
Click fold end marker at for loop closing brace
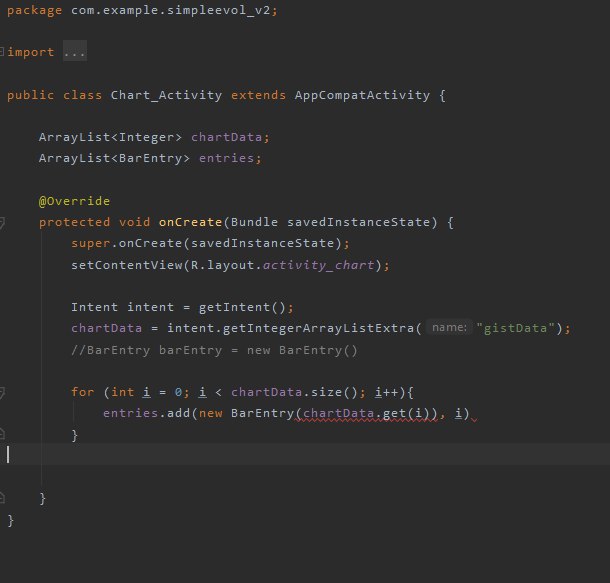pyautogui.click(x=2, y=433)
